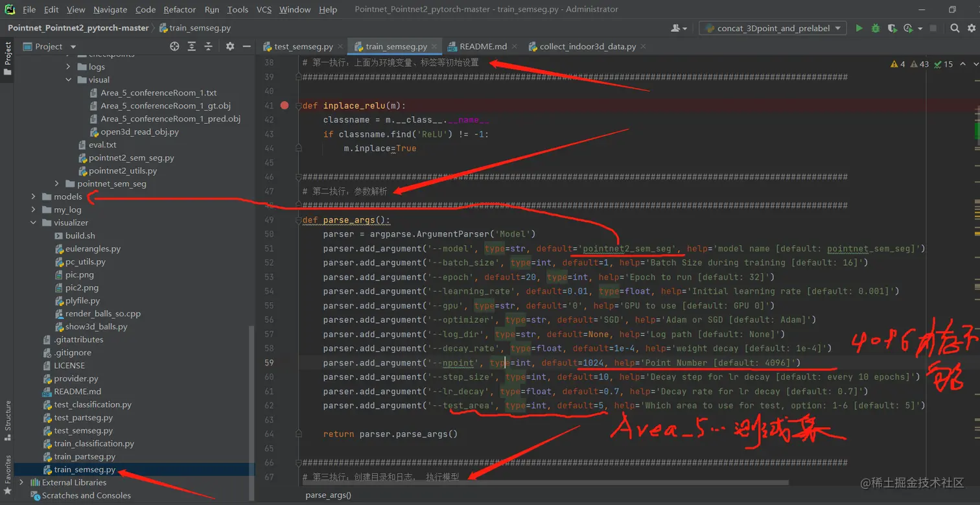Hide the Project tool window
This screenshot has width=980, height=505.
pos(247,47)
